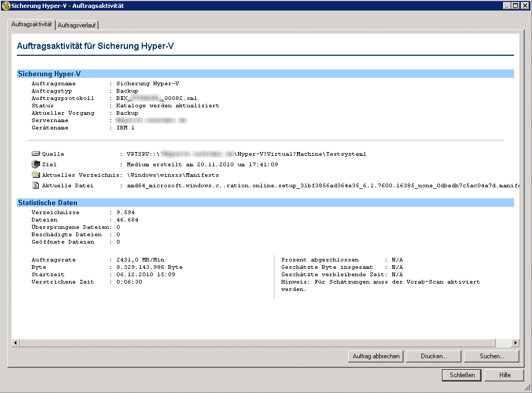This screenshot has width=532, height=393.
Task: Maximize the Auftragsaktivität window
Action: pos(515,5)
